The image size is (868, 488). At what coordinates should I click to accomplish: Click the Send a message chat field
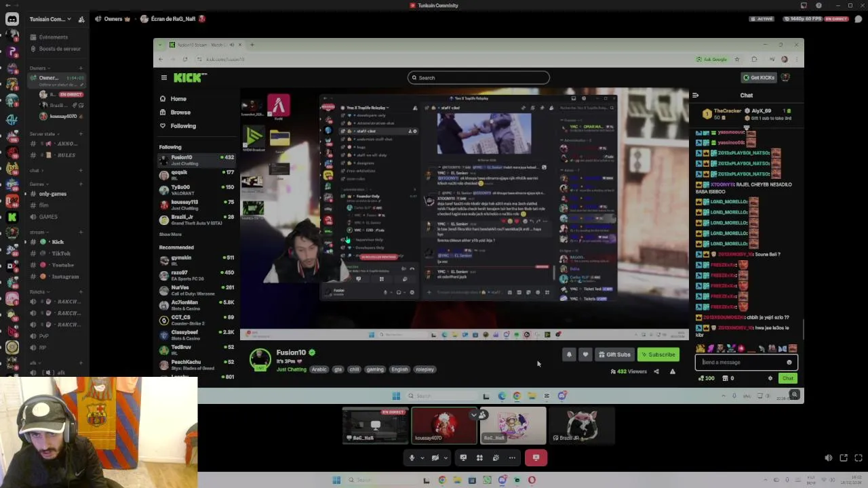(x=746, y=362)
